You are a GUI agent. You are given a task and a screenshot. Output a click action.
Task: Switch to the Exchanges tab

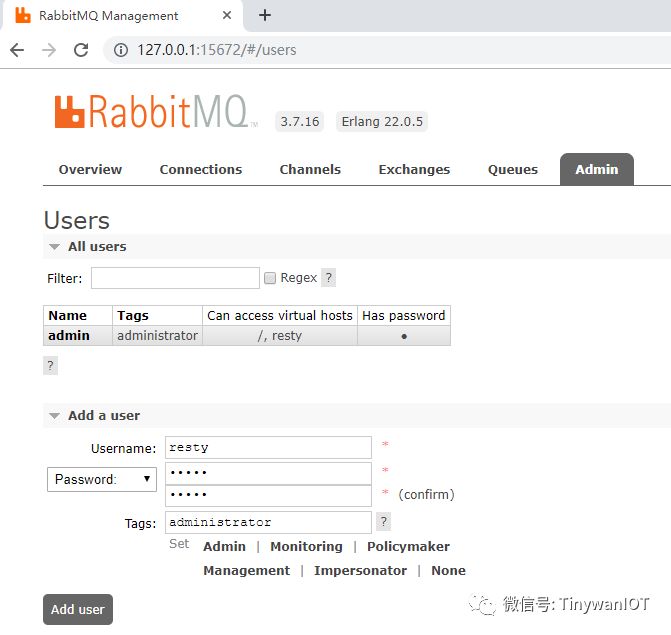coord(414,169)
